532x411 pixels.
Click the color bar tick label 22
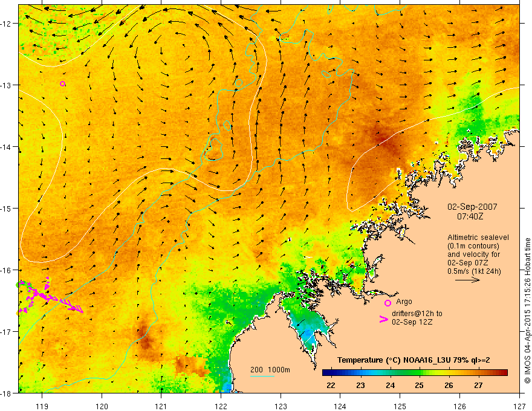pos(331,386)
